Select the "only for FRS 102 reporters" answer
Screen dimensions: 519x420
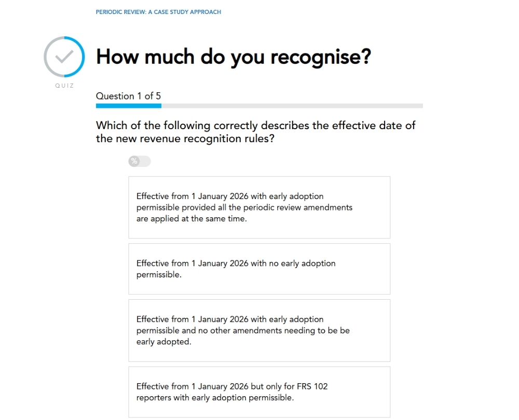259,392
